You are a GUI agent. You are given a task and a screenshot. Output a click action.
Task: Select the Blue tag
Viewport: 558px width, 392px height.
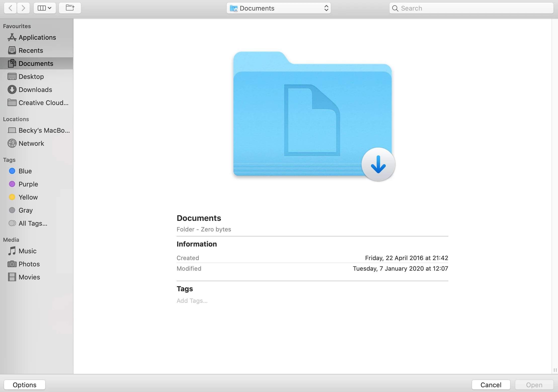click(x=25, y=171)
